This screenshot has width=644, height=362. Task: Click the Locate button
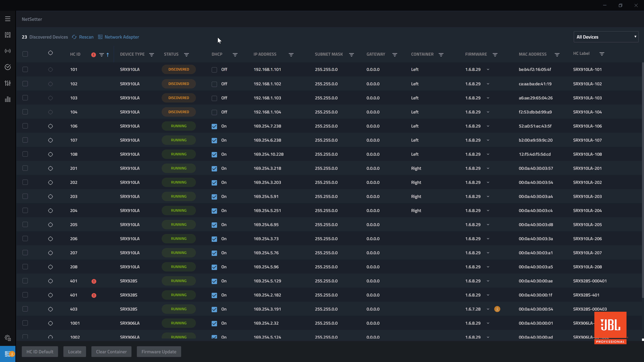[74, 352]
